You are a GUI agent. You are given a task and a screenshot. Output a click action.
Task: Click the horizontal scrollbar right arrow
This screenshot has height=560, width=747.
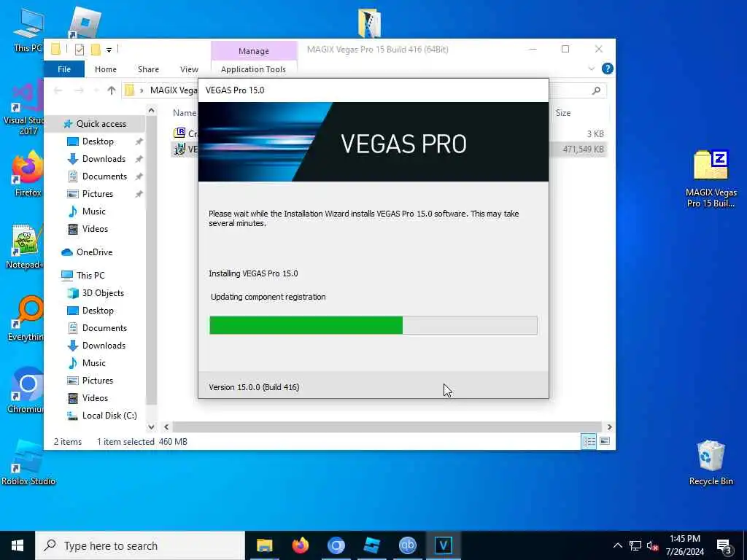609,427
